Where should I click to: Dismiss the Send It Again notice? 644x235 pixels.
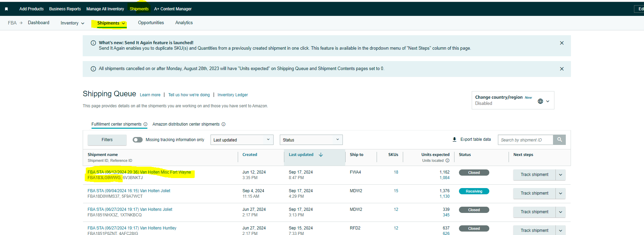tap(562, 43)
